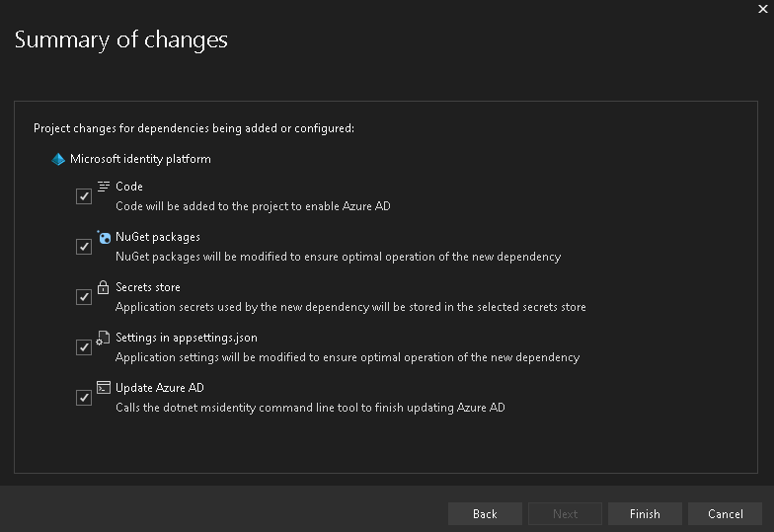Cancel the summary of changes dialog

pos(725,513)
